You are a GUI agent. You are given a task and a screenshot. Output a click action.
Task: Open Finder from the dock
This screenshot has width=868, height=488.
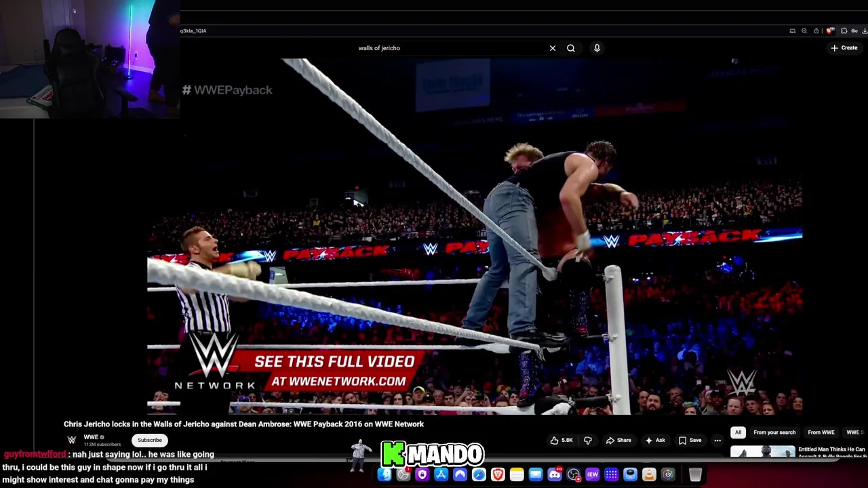[384, 474]
